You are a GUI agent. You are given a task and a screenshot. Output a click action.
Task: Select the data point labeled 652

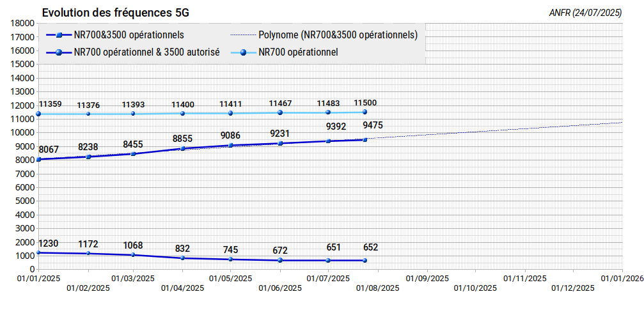(365, 261)
